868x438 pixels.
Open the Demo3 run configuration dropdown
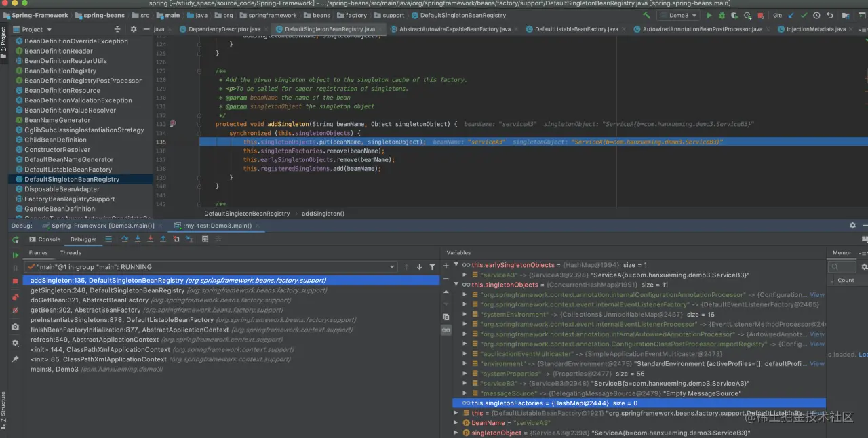tap(680, 15)
